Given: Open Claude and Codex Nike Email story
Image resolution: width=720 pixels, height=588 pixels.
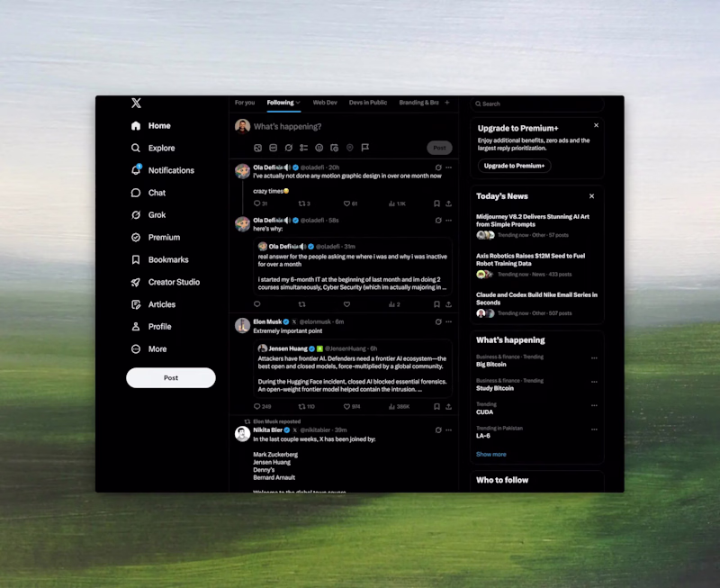Looking at the screenshot, I should 536,304.
